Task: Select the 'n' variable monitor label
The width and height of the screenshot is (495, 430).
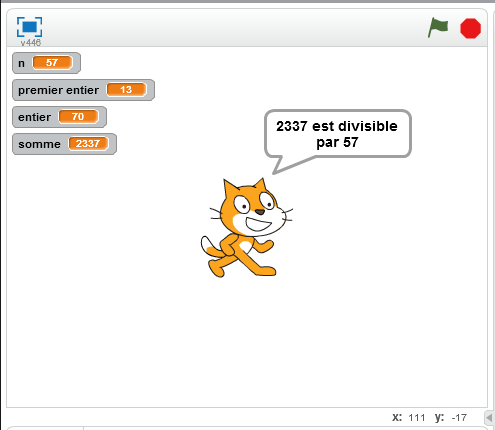Action: (x=21, y=63)
